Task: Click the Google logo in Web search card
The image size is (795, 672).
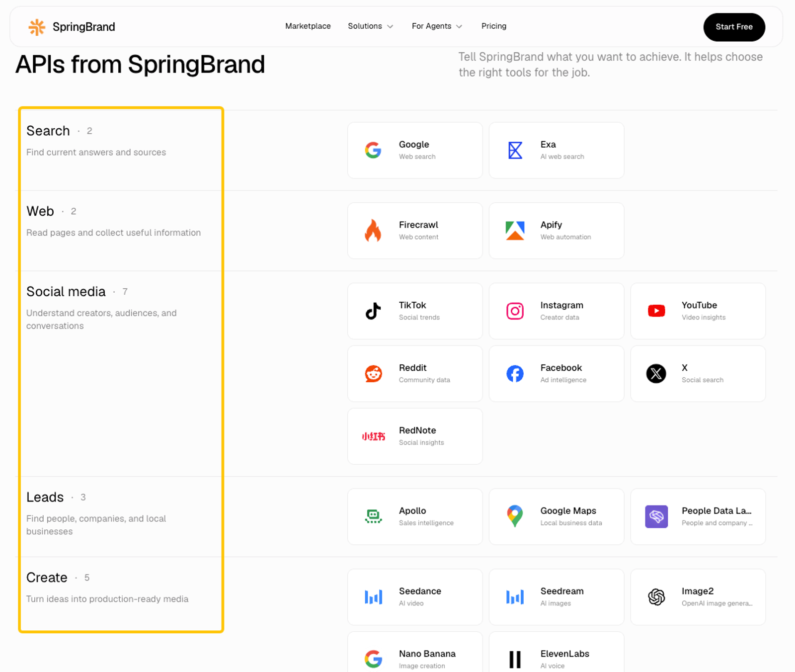Action: coord(373,150)
